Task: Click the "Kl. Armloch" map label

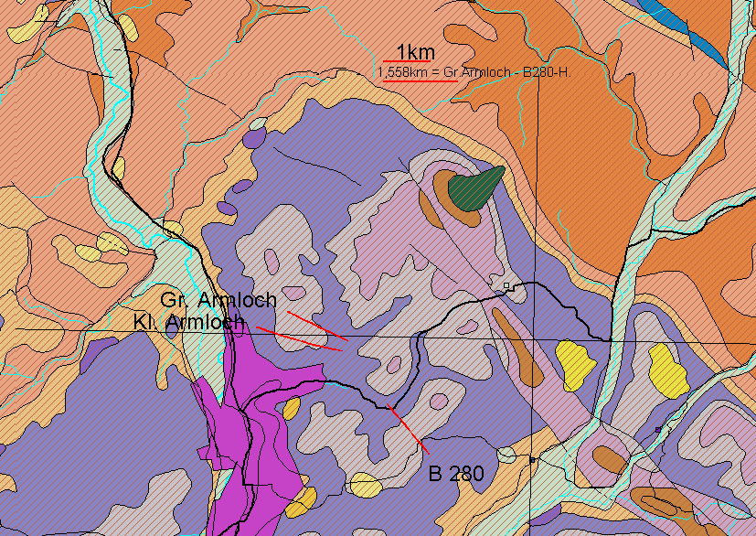Action: tap(188, 322)
